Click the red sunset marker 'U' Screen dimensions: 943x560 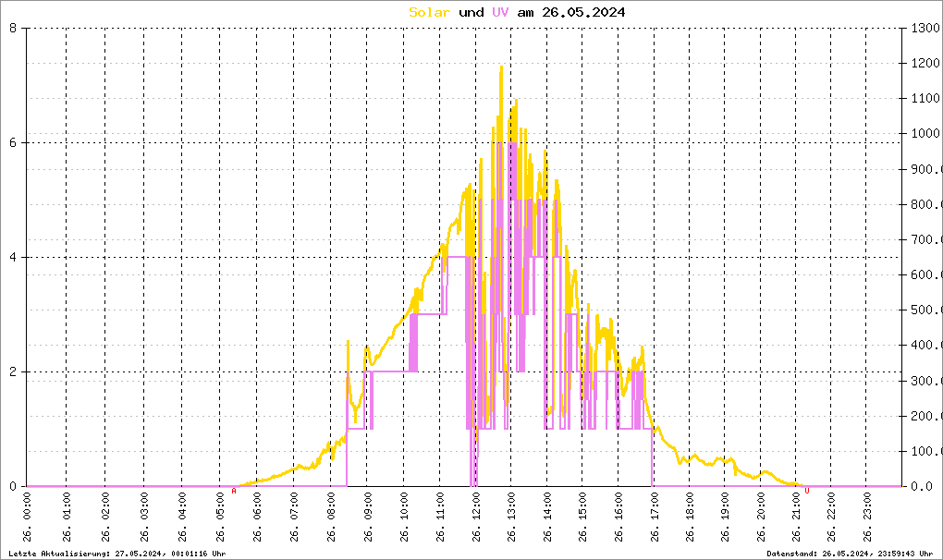tap(807, 491)
